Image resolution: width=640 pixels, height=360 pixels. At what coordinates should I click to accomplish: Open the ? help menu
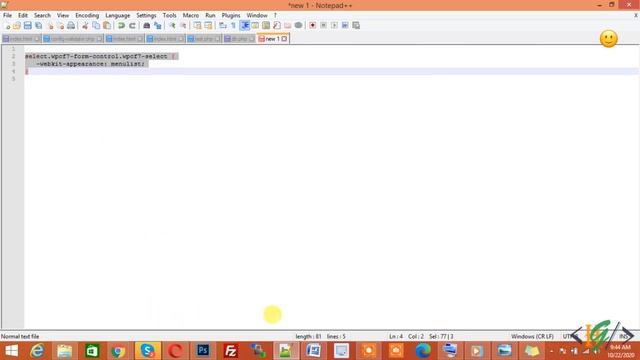[275, 15]
